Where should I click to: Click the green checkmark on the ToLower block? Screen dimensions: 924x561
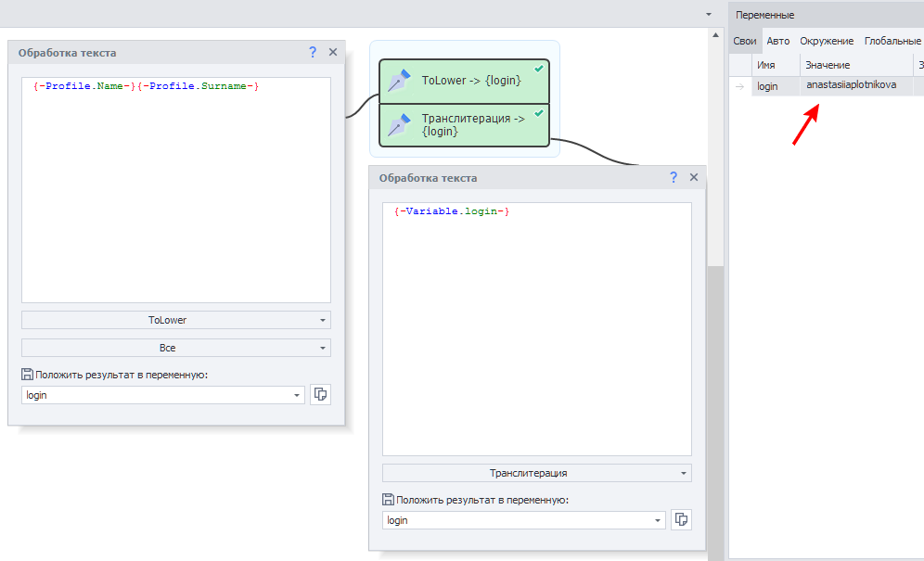[539, 69]
